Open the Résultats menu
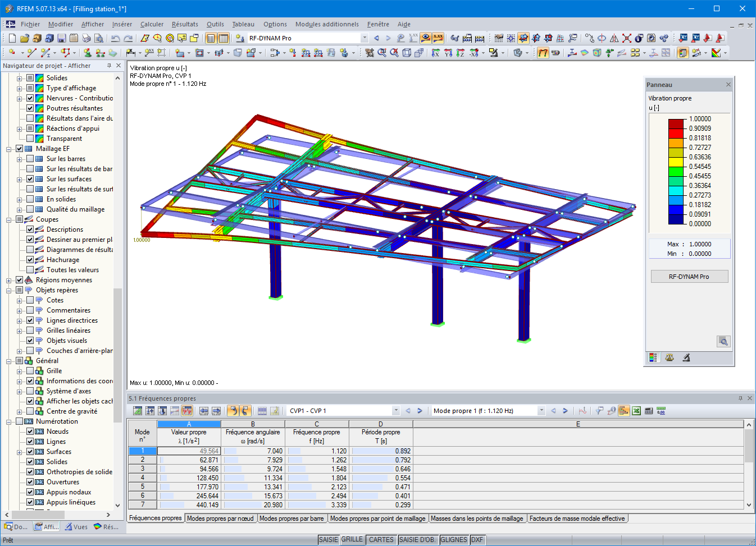 point(185,24)
